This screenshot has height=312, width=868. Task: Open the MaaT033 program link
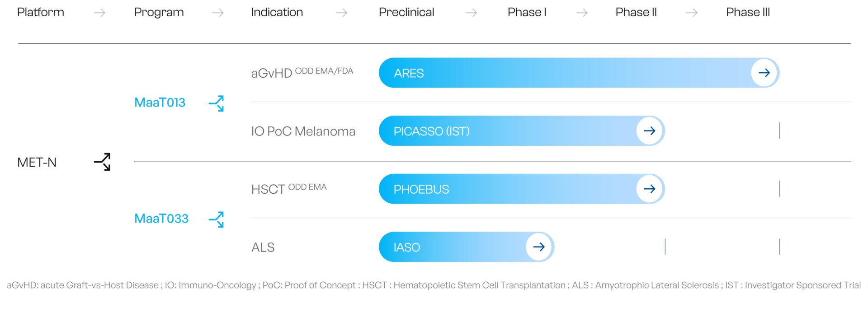pos(161,219)
